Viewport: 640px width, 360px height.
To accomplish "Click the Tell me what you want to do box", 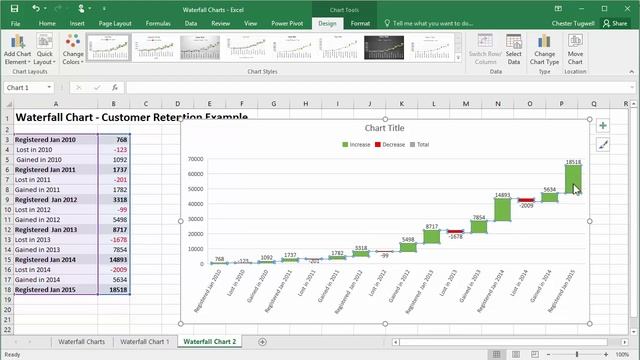I will coord(429,24).
